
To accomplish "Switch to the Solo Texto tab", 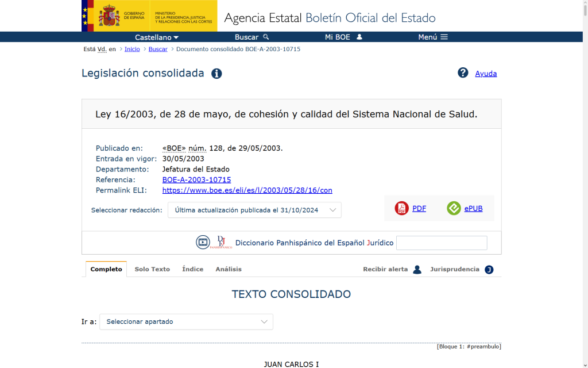I will coord(152,269).
